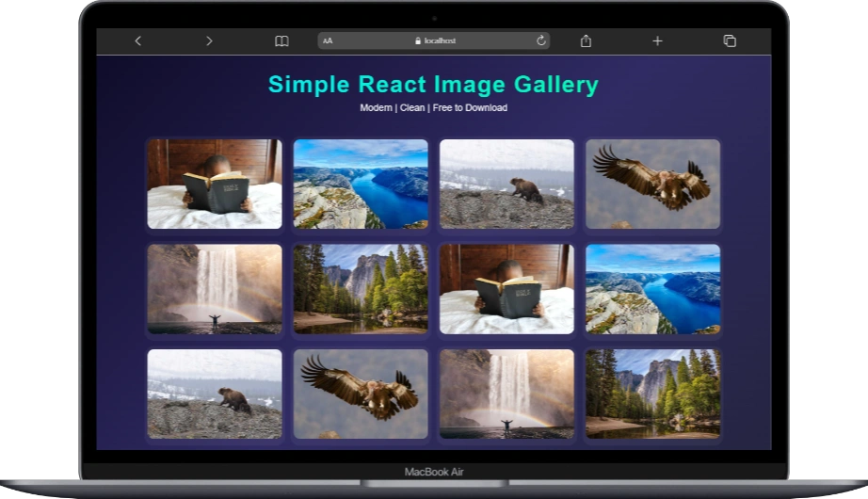Click the Modern | Clean | Free to Download subtitle
Viewport: 868px width, 499px height.
click(x=433, y=108)
